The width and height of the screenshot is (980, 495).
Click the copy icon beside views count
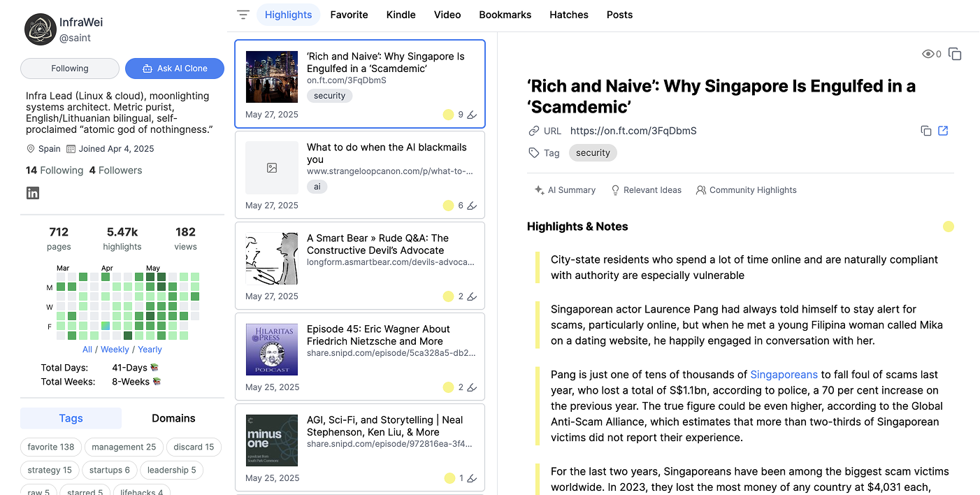tap(955, 54)
